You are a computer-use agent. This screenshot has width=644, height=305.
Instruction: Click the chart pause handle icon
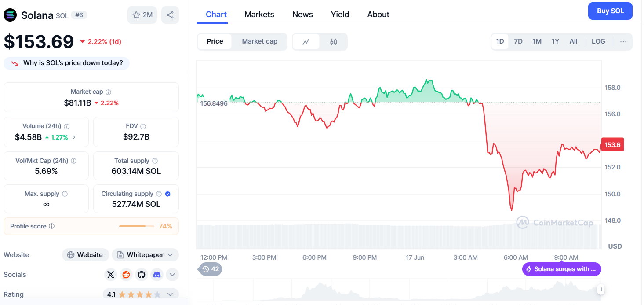(600, 289)
